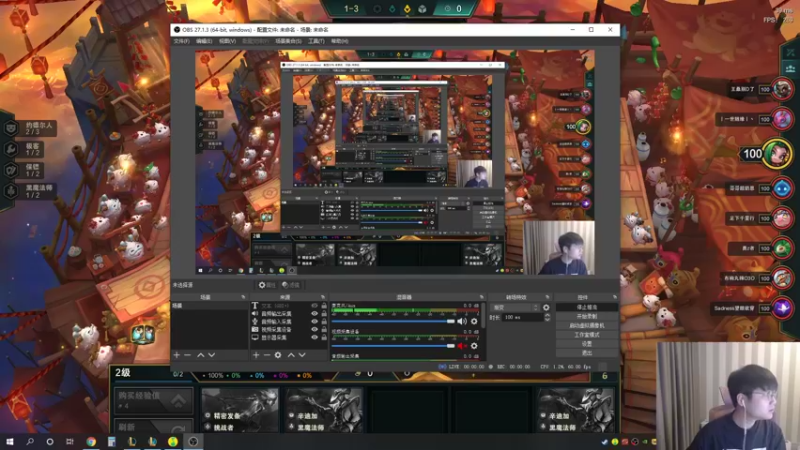
Task: Add a new scene with the plus icon
Action: click(177, 355)
